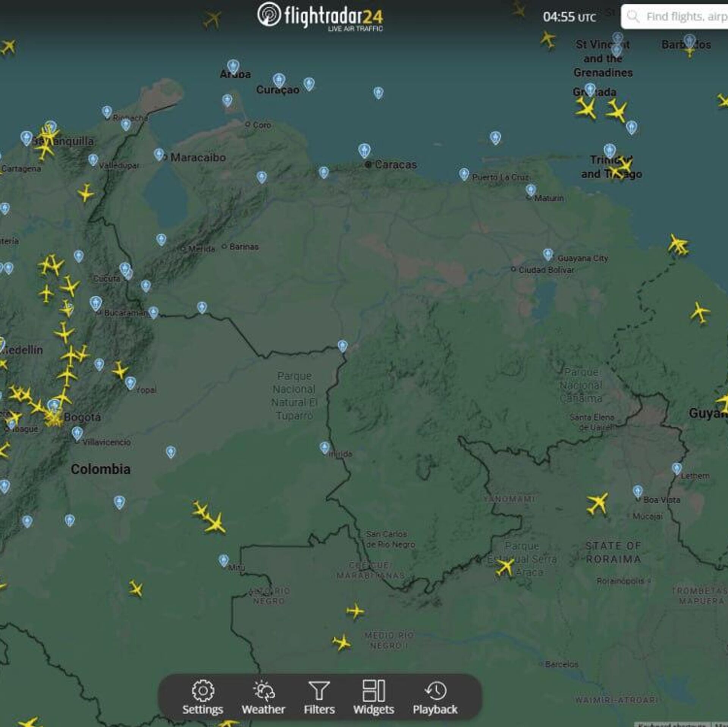Click the 04:55 UTC clock display

pos(569,17)
